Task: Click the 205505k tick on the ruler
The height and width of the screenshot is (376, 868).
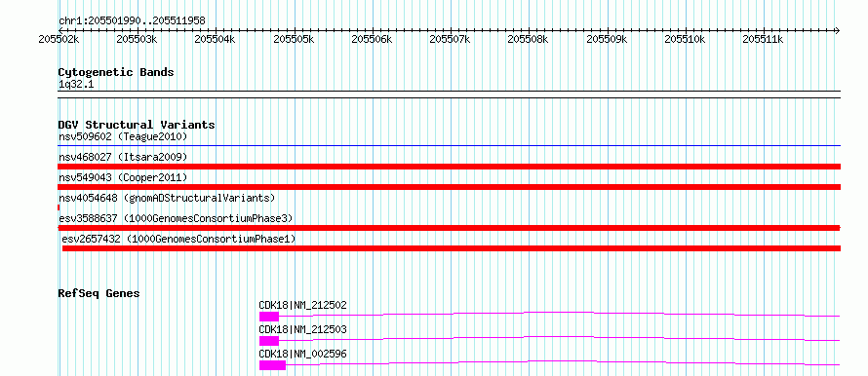Action: click(294, 39)
